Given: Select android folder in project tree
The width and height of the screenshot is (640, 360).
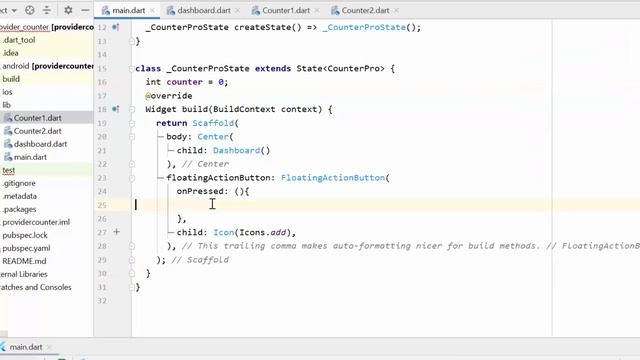Looking at the screenshot, I should (x=47, y=66).
